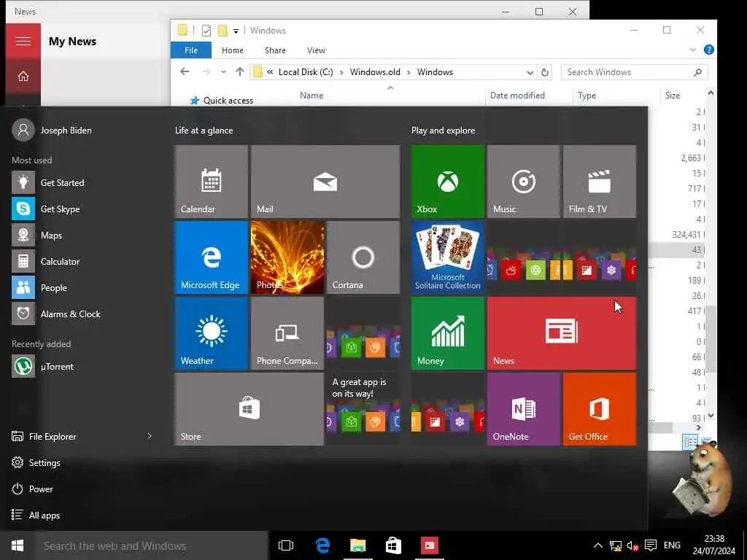
Task: Switch to File Explorer on taskbar
Action: pos(357,545)
